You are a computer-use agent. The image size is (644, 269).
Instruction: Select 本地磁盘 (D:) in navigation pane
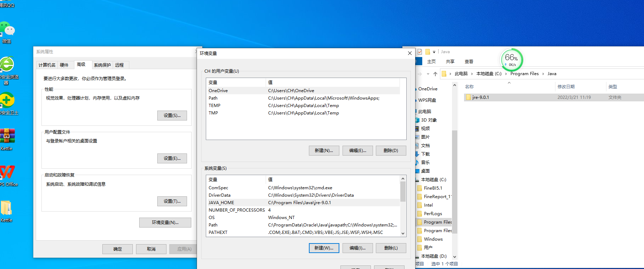coord(433,256)
